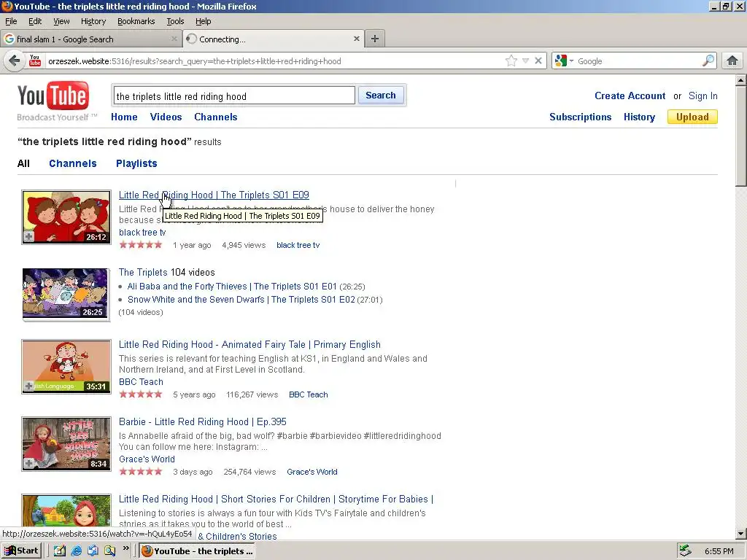
Task: Open the File menu
Action: click(x=11, y=21)
